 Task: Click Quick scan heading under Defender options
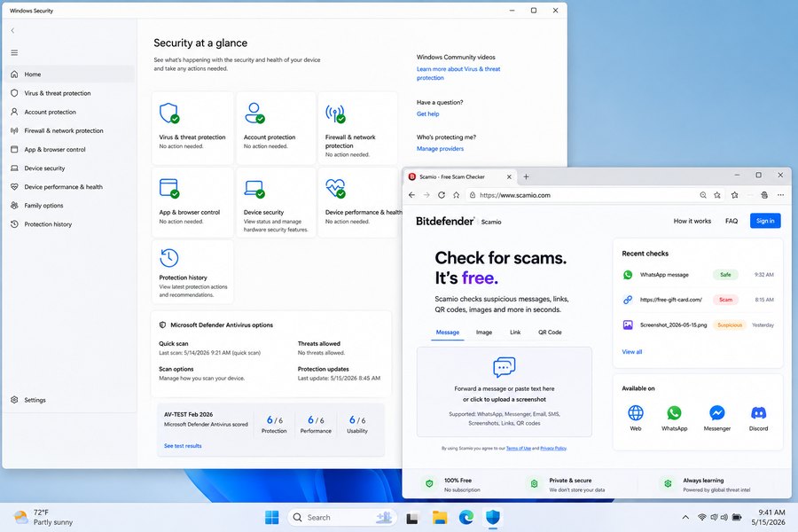pos(174,344)
